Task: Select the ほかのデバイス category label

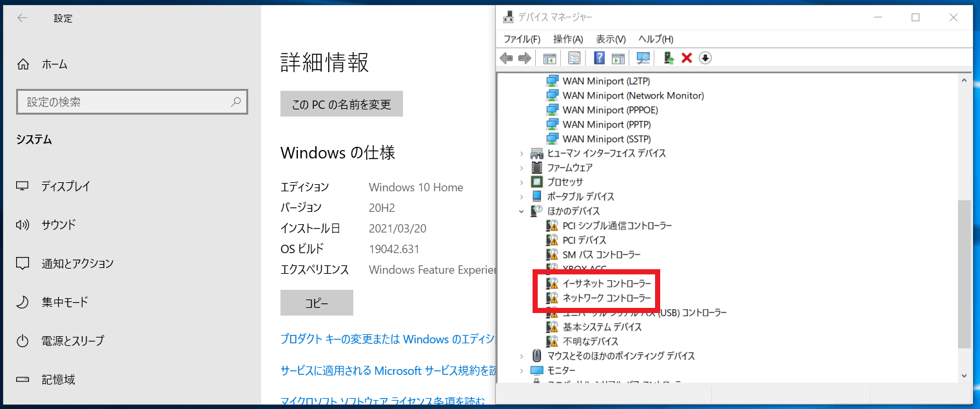Action: (x=574, y=211)
